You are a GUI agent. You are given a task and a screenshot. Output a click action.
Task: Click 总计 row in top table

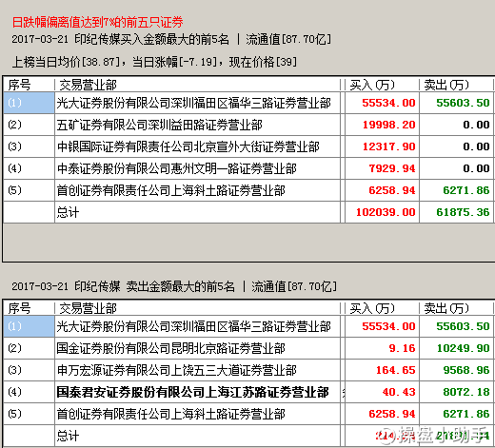pyautogui.click(x=248, y=212)
